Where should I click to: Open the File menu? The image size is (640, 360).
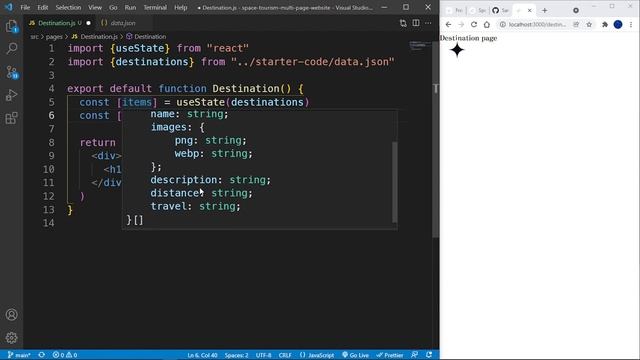click(25, 7)
